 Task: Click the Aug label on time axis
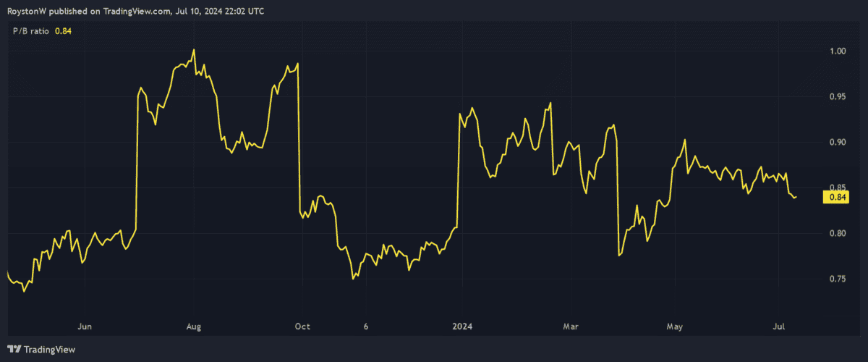[193, 327]
